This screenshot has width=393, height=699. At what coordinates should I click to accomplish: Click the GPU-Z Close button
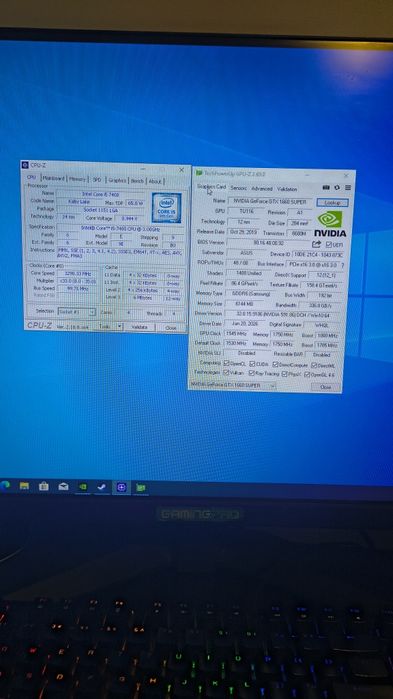(x=326, y=387)
